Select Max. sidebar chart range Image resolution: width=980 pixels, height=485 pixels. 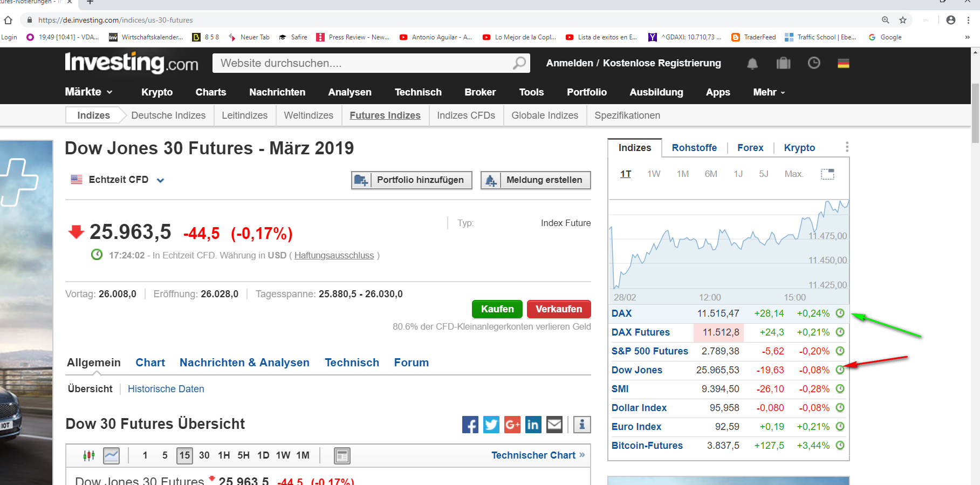[794, 174]
